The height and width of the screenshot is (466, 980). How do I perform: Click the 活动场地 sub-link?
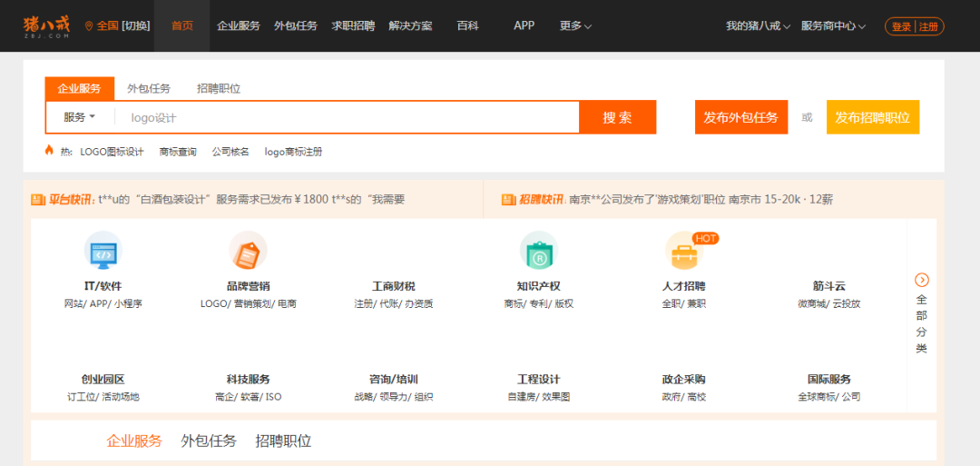click(x=121, y=397)
